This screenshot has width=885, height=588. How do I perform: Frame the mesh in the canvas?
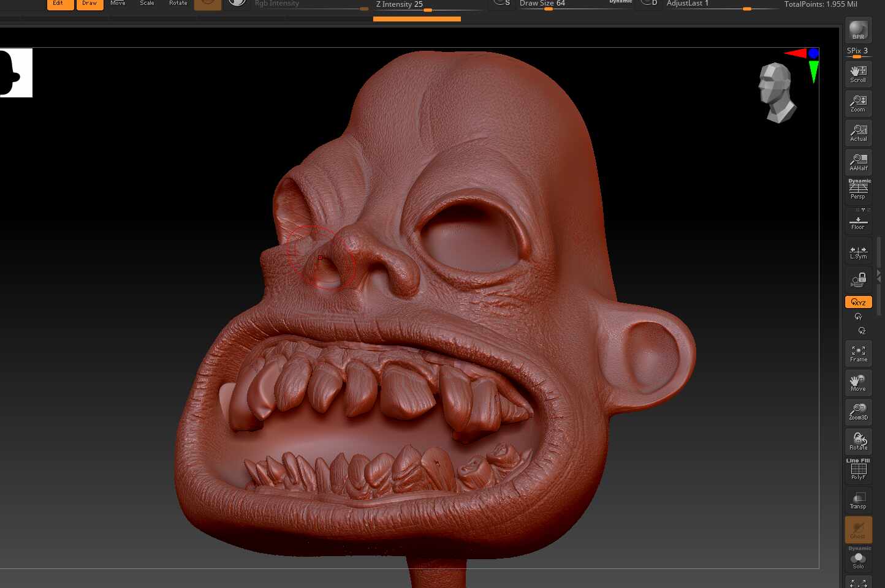click(858, 353)
